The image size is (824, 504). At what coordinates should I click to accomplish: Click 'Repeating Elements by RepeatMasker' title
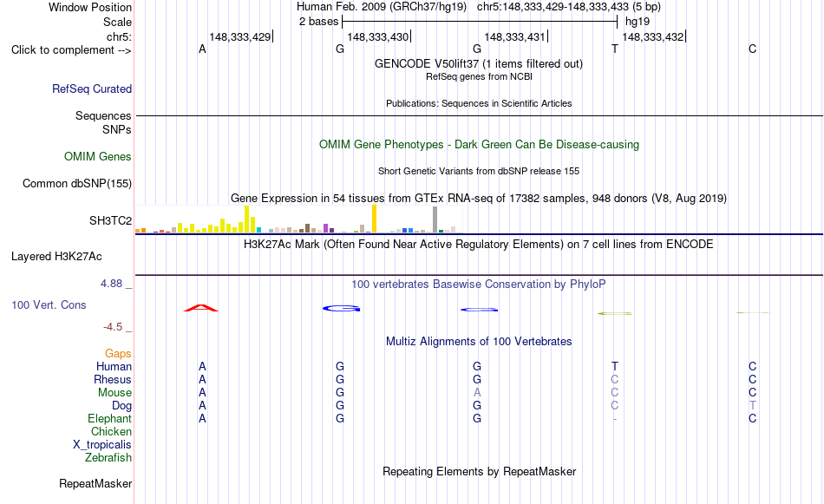pyautogui.click(x=480, y=471)
